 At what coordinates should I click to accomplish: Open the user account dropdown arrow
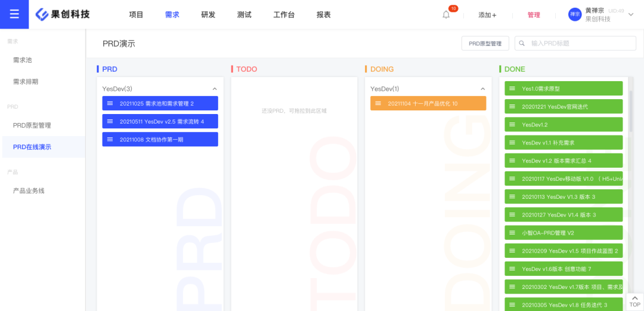coord(631,14)
